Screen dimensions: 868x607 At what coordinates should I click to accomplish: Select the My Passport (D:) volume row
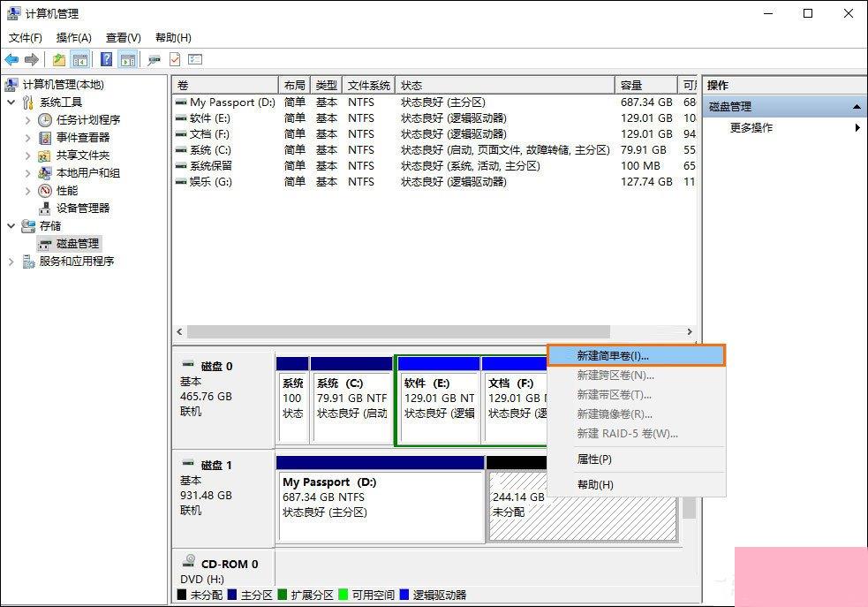coord(434,102)
